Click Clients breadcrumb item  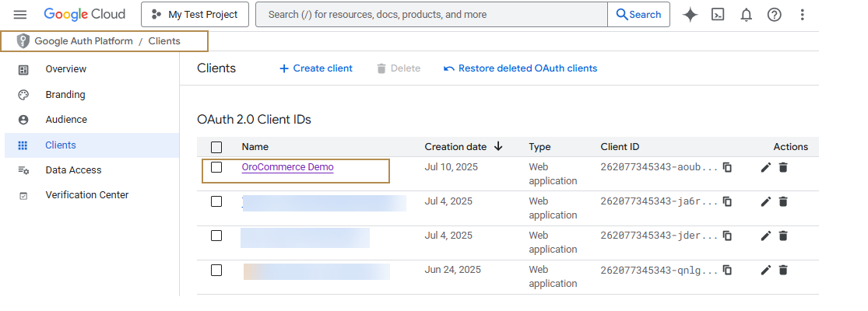[164, 41]
